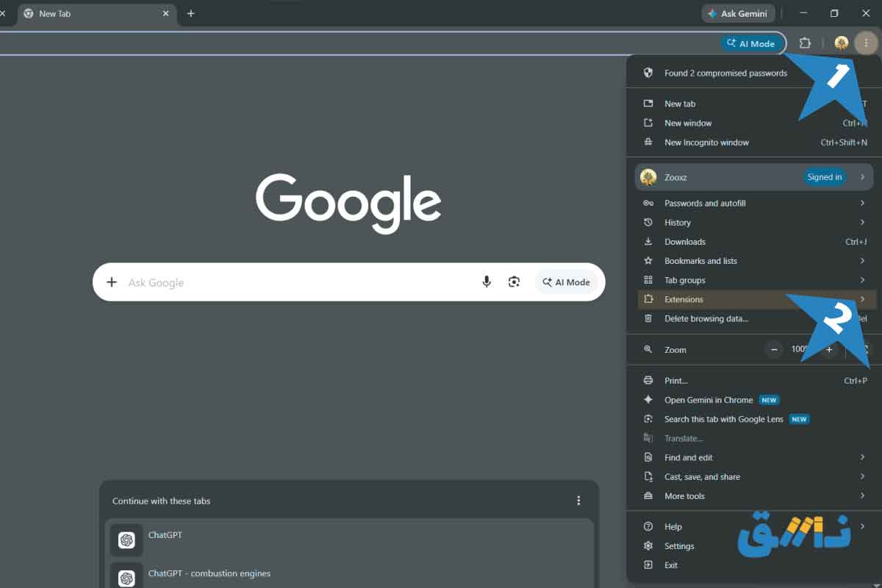Open Gemini in Chrome menu item

tap(753, 400)
